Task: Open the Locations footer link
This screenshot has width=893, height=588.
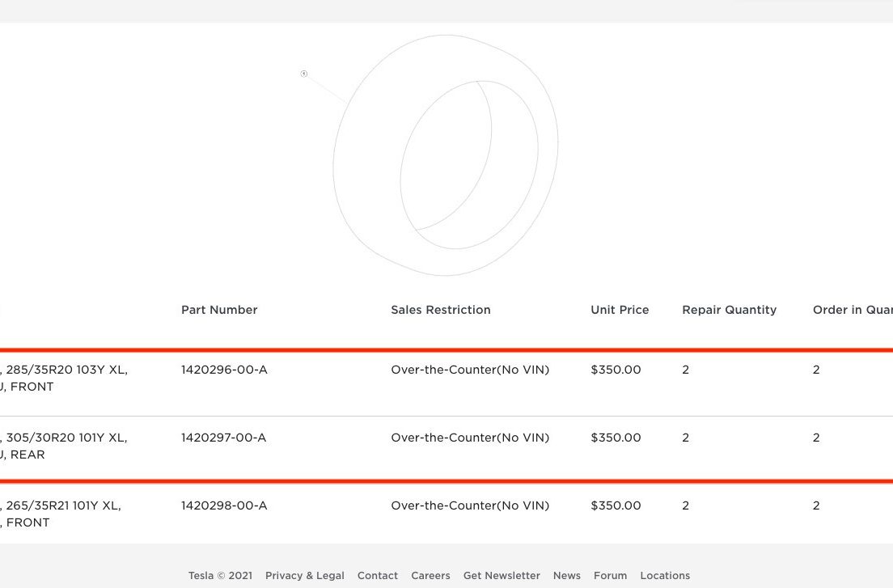Action: (665, 576)
